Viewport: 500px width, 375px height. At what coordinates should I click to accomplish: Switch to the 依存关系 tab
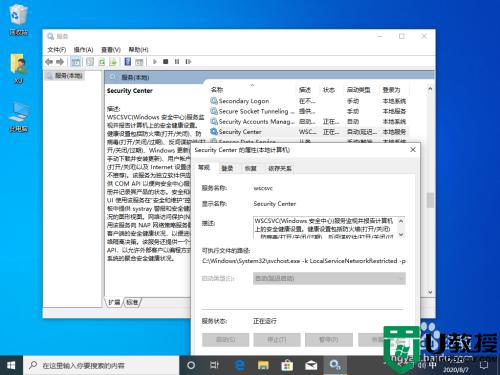[280, 168]
